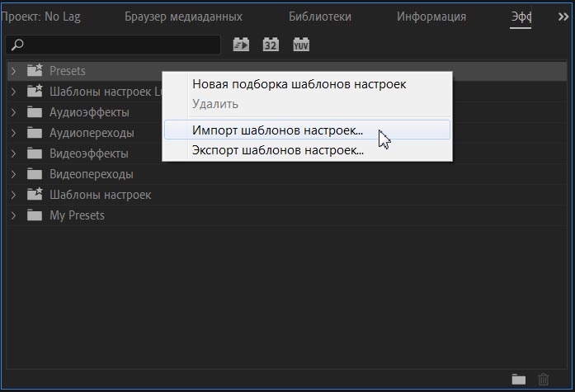
Task: Expand the Видеоэффекты bin
Action: pos(13,153)
